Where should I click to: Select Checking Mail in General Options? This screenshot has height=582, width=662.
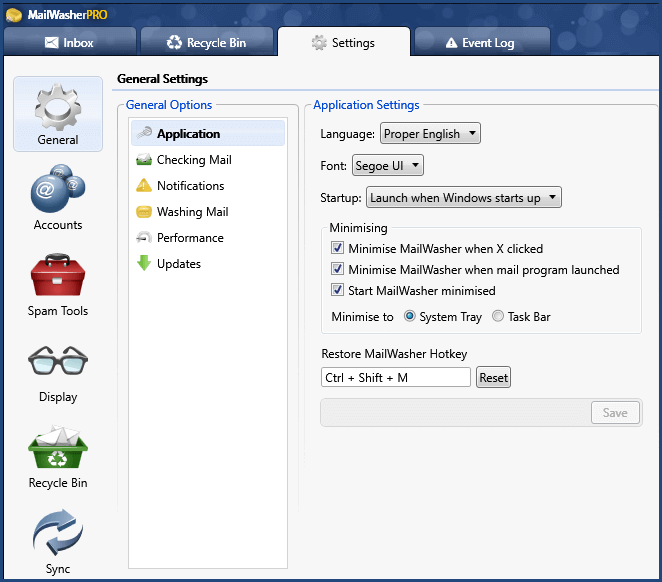point(208,160)
